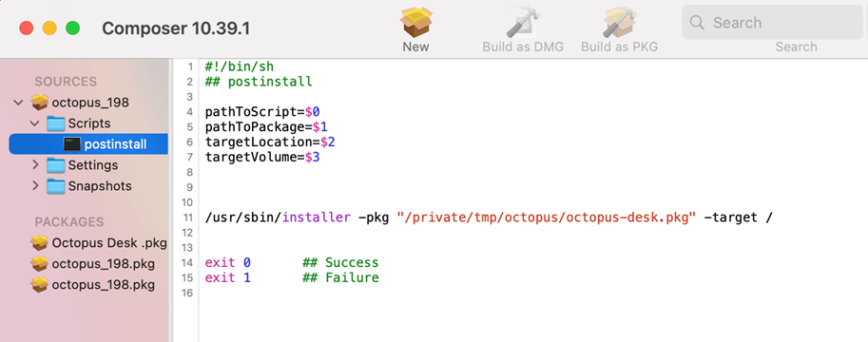Click the #!/bin/sh shebang line
The height and width of the screenshot is (342, 868).
pos(240,66)
